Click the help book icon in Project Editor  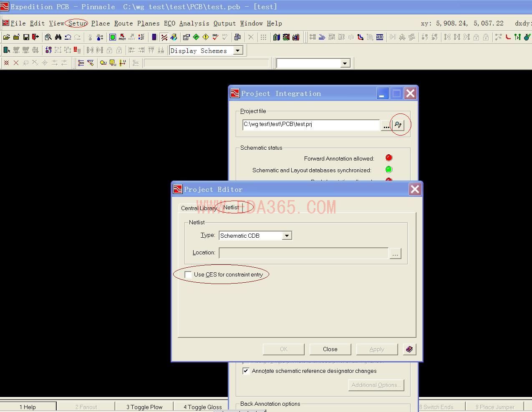tap(409, 349)
